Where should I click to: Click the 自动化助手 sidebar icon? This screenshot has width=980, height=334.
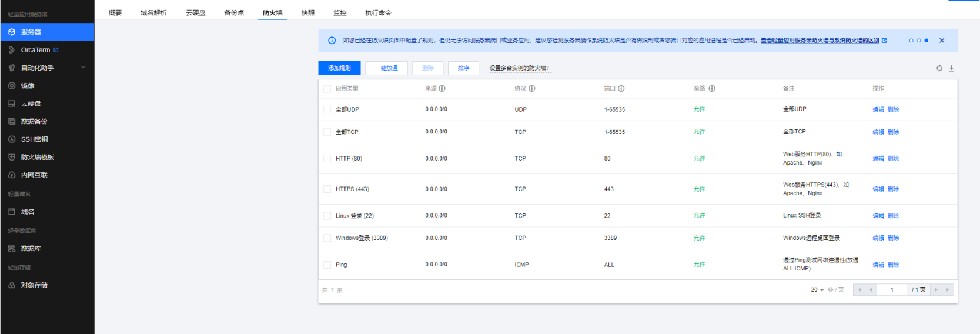(12, 68)
